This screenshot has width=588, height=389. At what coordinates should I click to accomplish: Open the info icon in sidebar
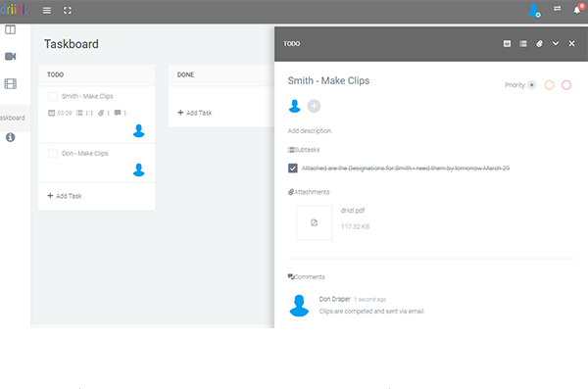11,137
